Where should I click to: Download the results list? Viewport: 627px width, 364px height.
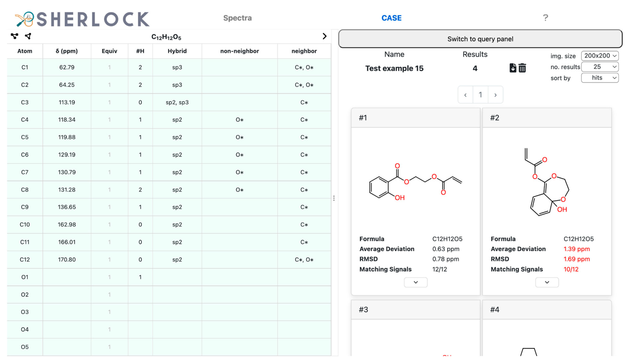tap(513, 68)
